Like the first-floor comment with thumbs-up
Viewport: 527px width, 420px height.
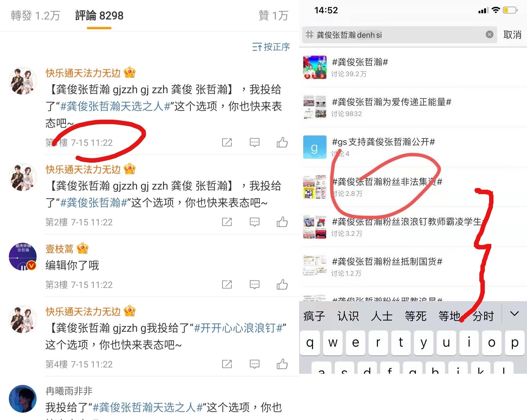point(282,142)
